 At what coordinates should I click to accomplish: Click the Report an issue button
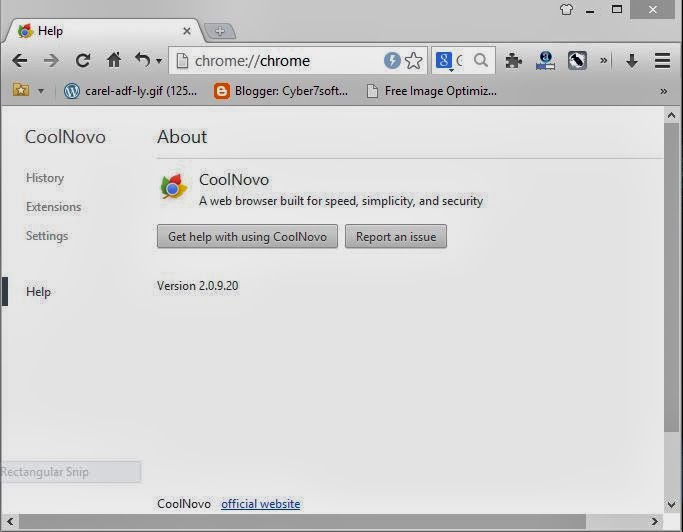pos(396,237)
